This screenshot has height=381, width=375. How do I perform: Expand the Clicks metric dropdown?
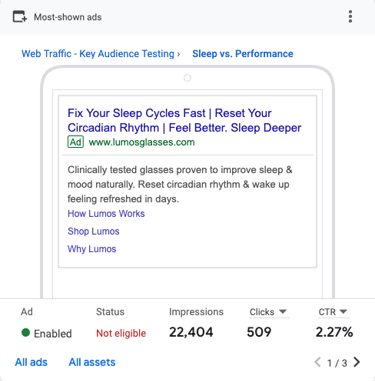click(268, 312)
